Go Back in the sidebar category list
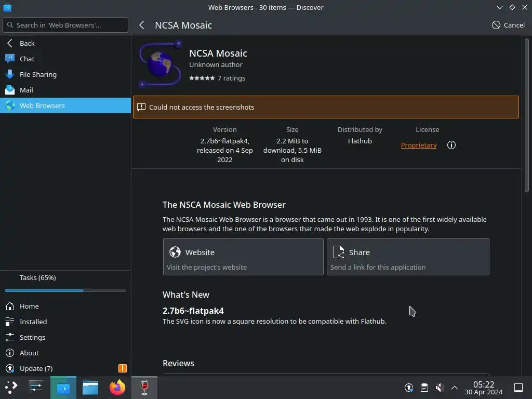This screenshot has height=399, width=532. point(65,43)
